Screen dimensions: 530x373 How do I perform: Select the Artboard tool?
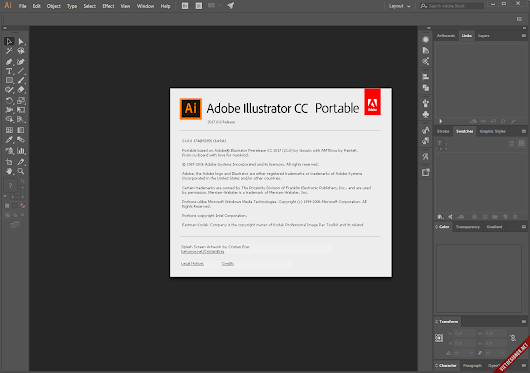(9, 162)
